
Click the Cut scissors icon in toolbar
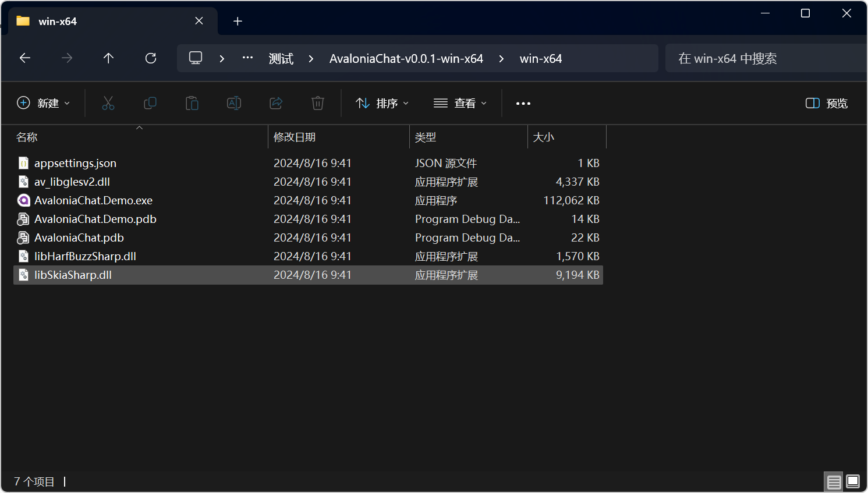click(x=108, y=104)
